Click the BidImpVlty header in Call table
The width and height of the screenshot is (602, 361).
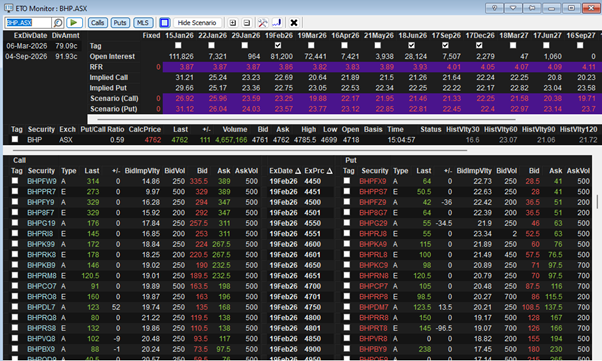(x=142, y=171)
